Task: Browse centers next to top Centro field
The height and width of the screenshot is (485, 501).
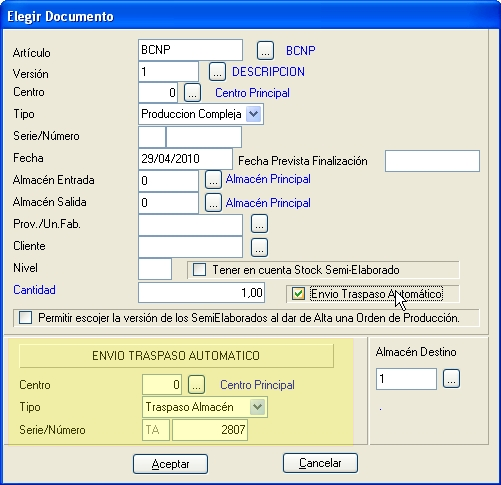Action: click(192, 93)
